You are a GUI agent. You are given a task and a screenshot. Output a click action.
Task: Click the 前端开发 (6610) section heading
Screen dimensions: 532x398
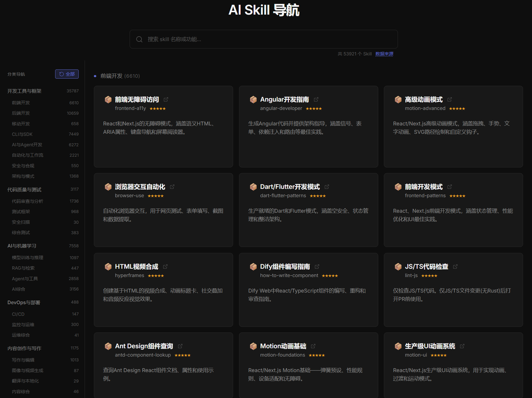(x=120, y=76)
